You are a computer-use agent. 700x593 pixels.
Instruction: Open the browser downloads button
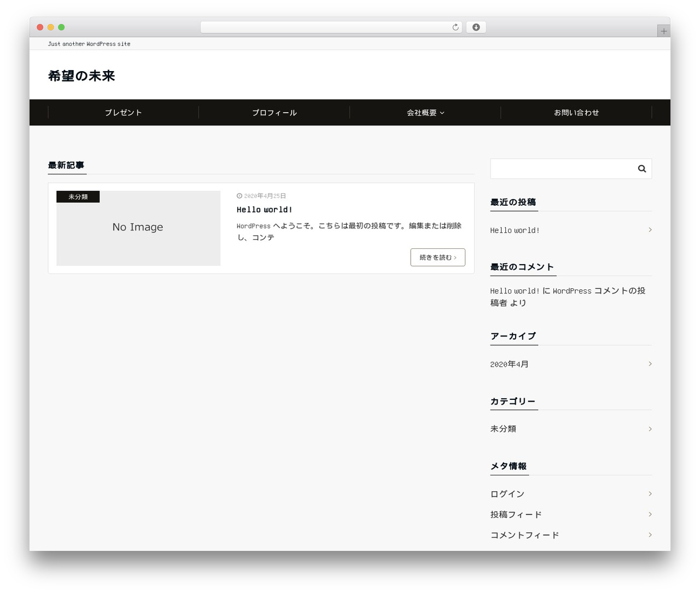pyautogui.click(x=476, y=27)
